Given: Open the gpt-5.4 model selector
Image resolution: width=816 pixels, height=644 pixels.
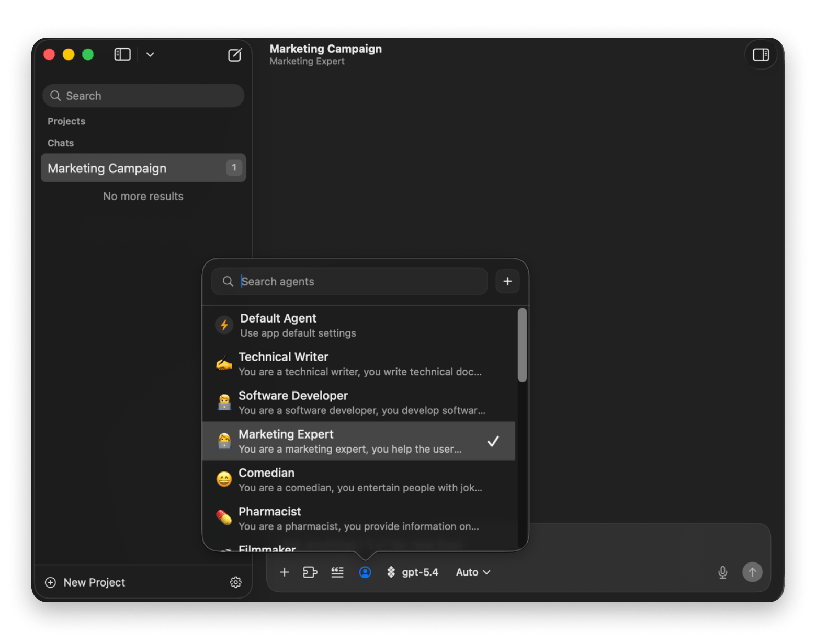Looking at the screenshot, I should (412, 572).
